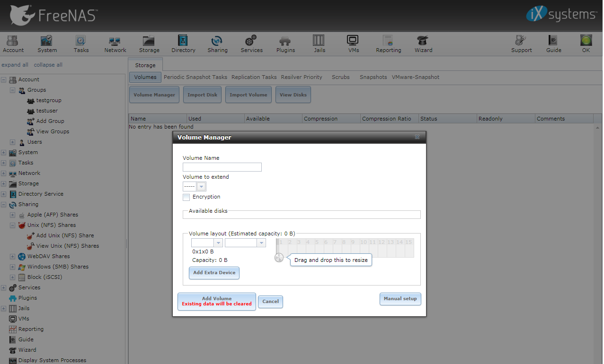Open the VMs toolbar icon
604x364 pixels.
coord(353,44)
